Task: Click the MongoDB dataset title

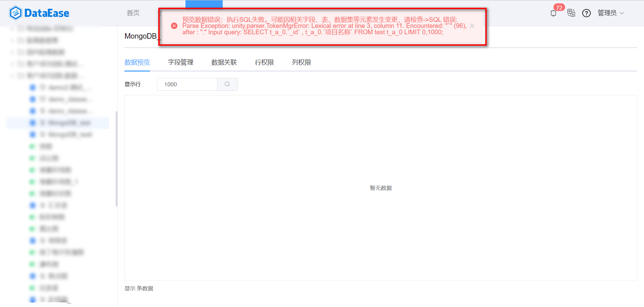Action: pos(141,36)
